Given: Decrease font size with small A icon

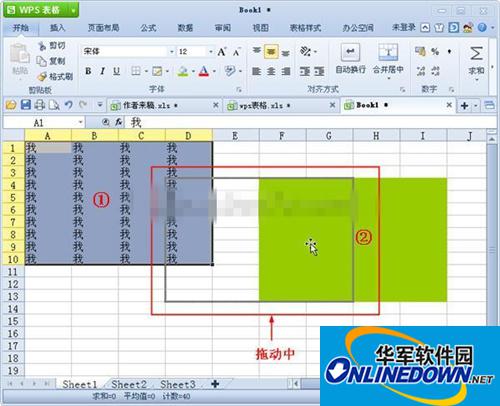Looking at the screenshot, I should (x=236, y=52).
